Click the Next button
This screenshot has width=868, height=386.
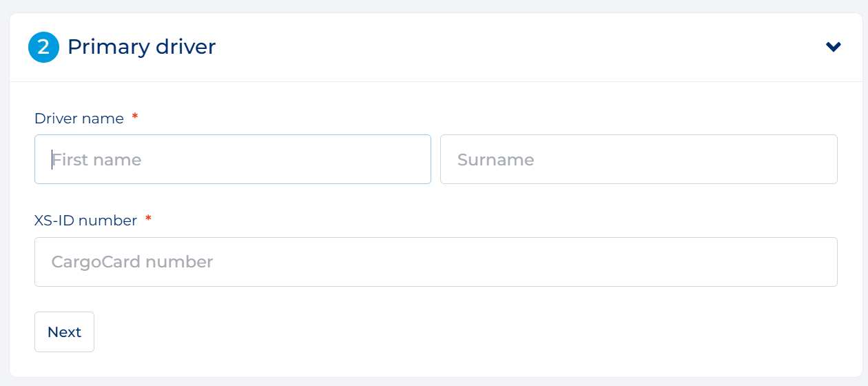(64, 332)
